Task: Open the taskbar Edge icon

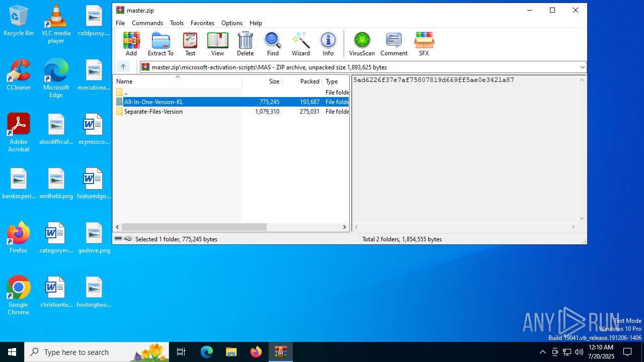Action: pyautogui.click(x=207, y=352)
